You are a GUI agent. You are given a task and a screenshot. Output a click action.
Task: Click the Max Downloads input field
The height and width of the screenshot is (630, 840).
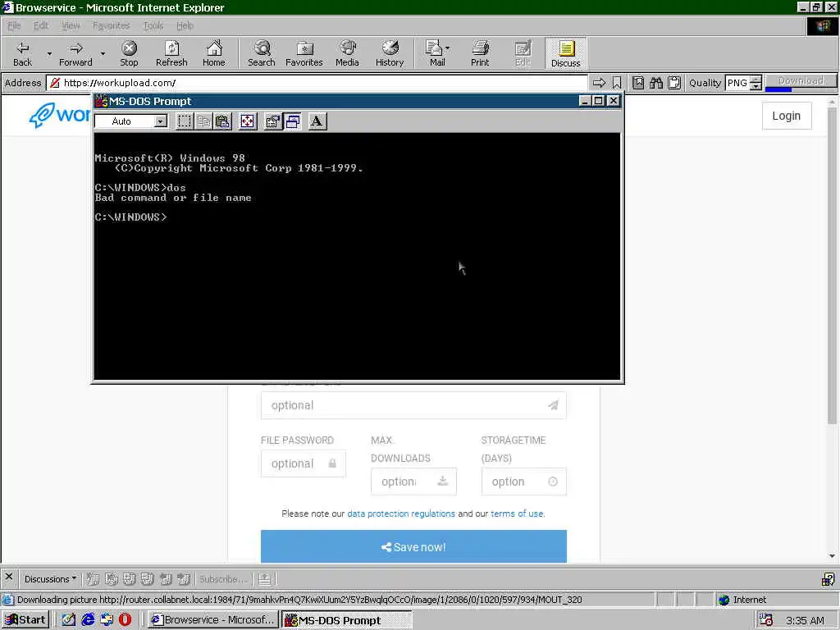pyautogui.click(x=413, y=482)
